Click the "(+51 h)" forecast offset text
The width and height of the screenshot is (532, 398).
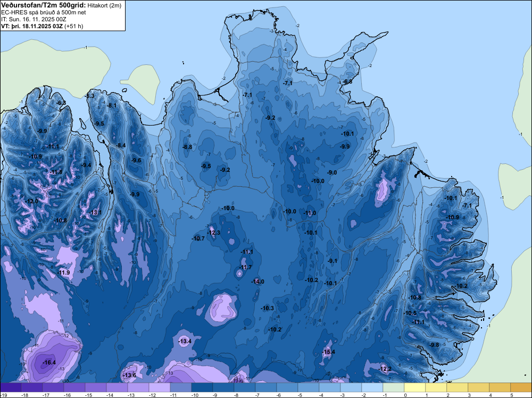pos(73,26)
